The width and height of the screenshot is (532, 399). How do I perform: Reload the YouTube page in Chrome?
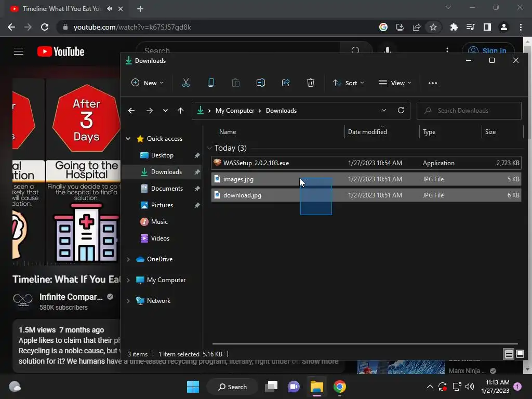coord(45,27)
